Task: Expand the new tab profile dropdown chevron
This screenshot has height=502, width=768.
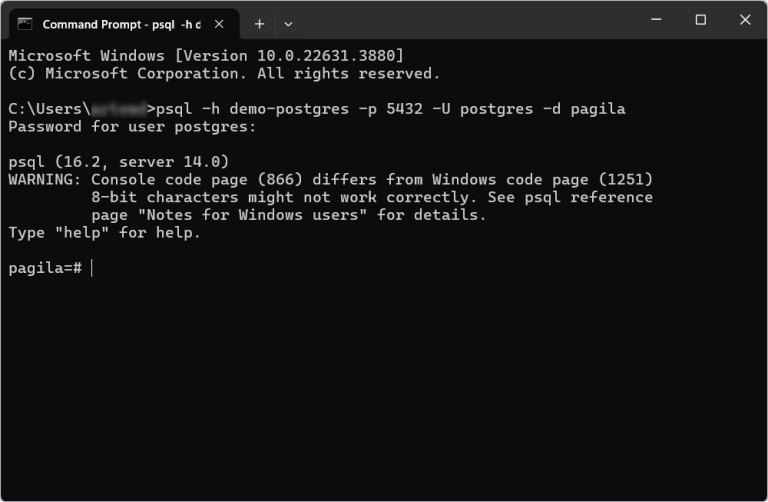Action: [x=289, y=23]
